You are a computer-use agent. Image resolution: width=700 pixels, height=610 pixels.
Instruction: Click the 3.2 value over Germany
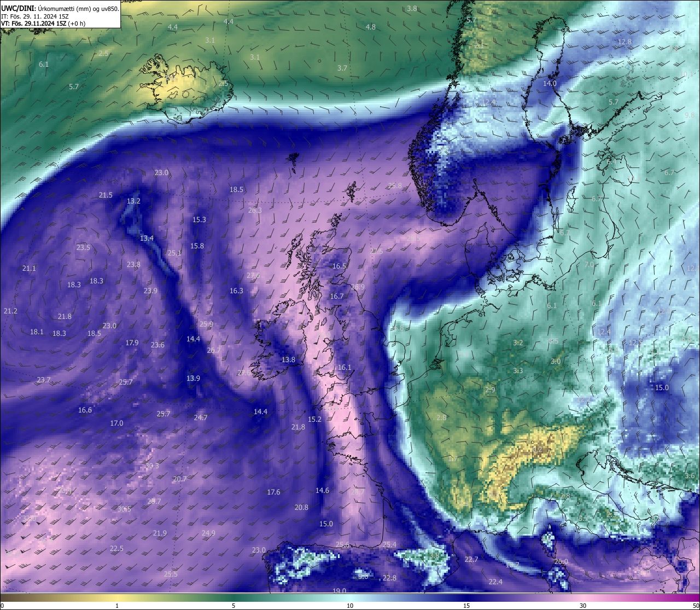coord(518,342)
